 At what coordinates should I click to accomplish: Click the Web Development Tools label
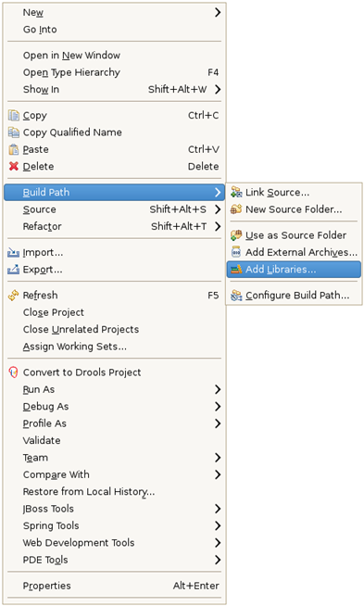point(79,543)
